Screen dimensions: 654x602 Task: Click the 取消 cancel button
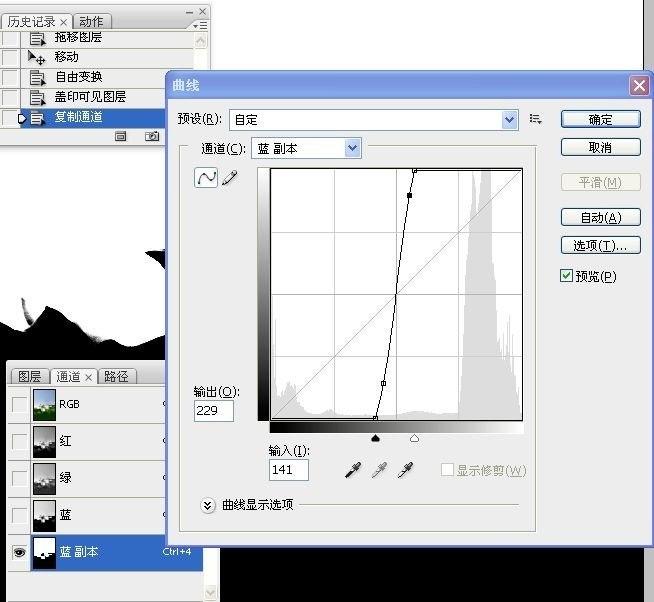point(600,147)
